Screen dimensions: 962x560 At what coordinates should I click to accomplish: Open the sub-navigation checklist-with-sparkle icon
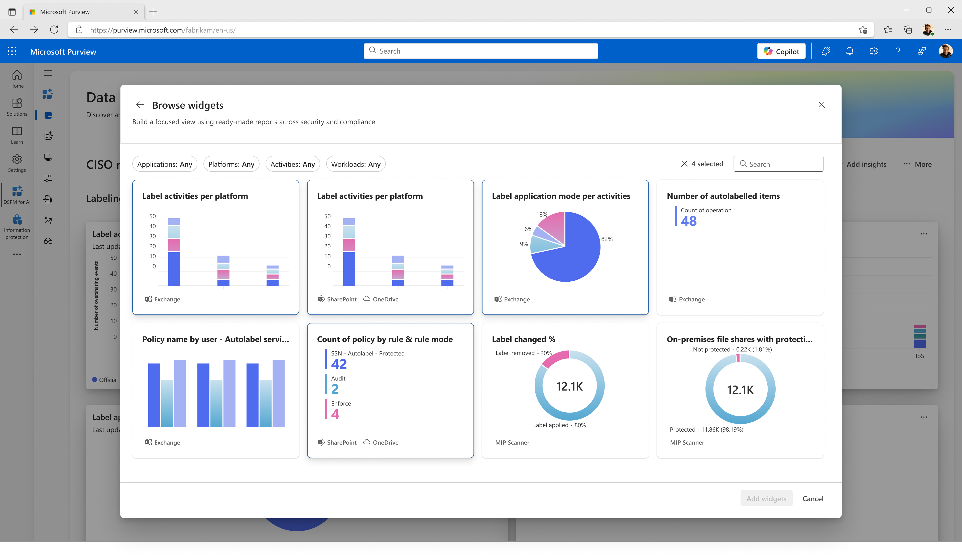[48, 136]
